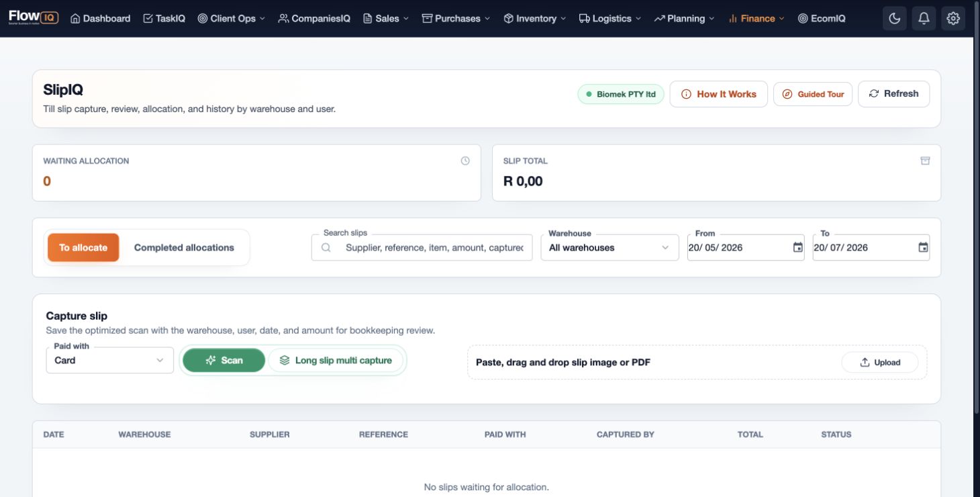Open the Warehouse dropdown
Image resolution: width=980 pixels, height=497 pixels.
[x=609, y=247]
